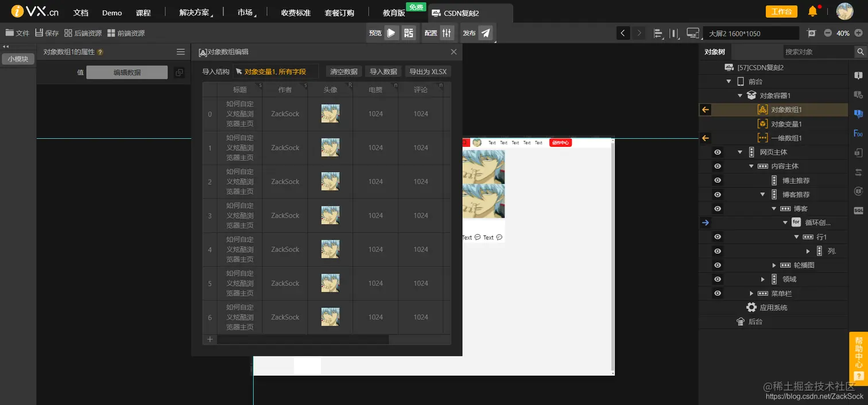868x405 pixels.
Task: Click the device preview mode icon
Action: click(692, 33)
